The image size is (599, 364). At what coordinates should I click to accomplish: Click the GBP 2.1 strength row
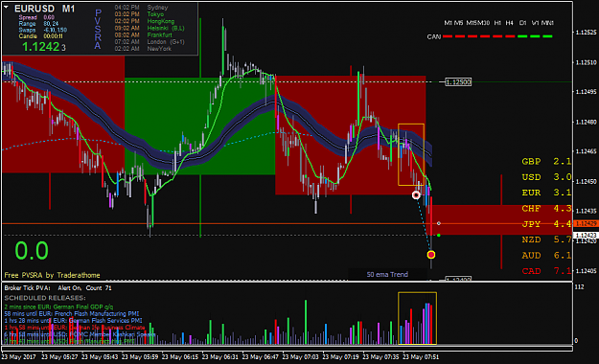click(x=546, y=162)
